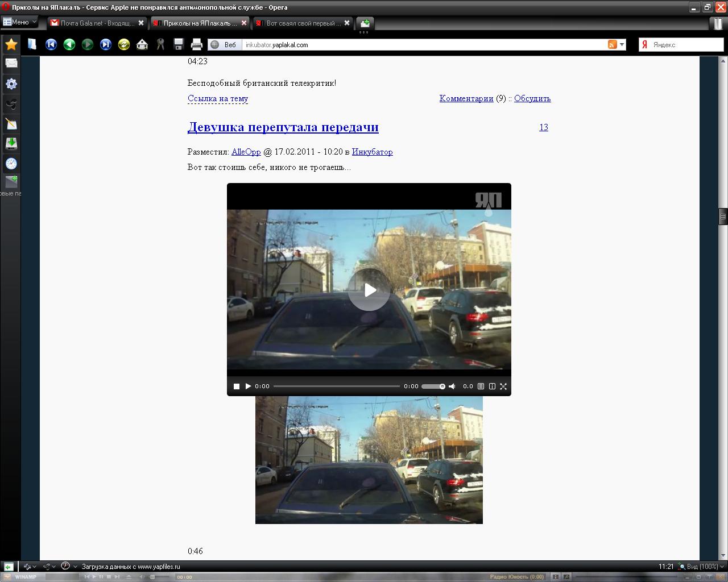Click the Обсудить link
728x582 pixels.
tap(532, 98)
